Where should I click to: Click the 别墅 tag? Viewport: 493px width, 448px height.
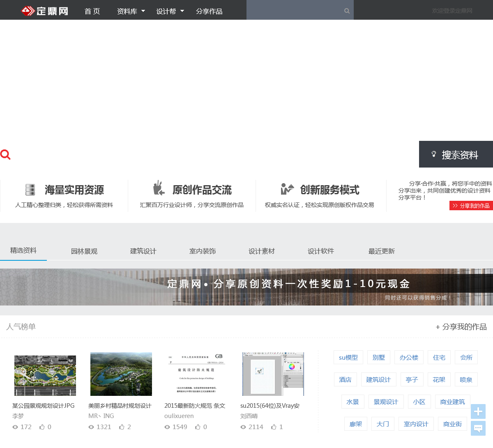[379, 357]
